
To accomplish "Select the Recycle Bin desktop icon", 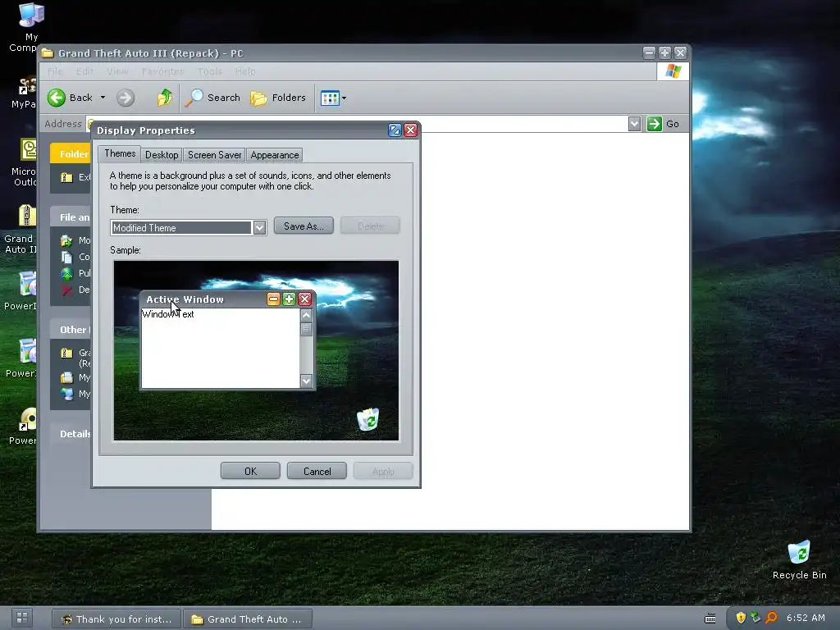I will (799, 559).
